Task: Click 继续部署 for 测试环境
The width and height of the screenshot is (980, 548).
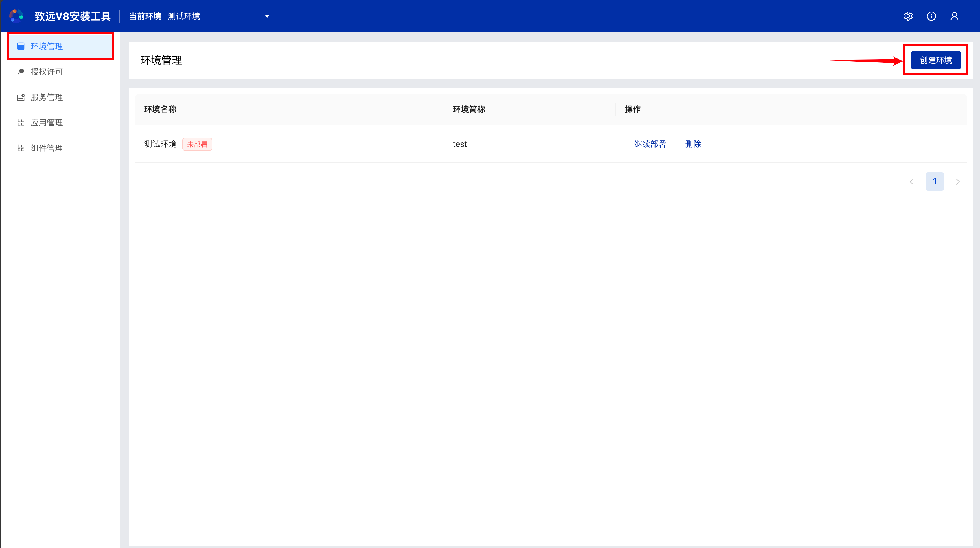Action: point(650,144)
